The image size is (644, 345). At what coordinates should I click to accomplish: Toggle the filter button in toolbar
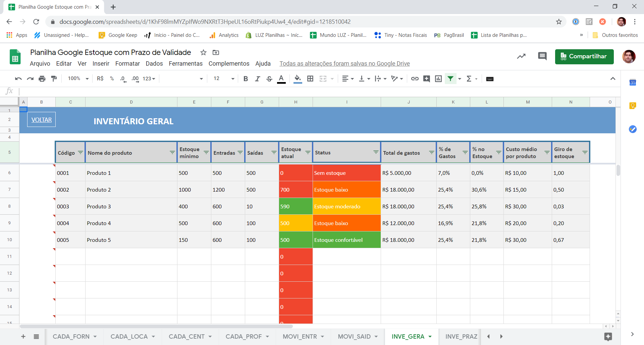[x=450, y=79]
